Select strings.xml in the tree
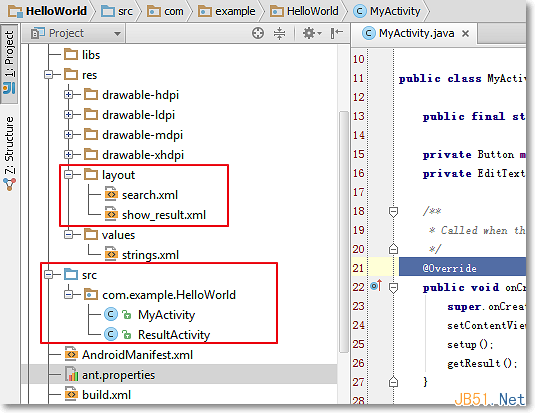Screen dimensions: 535x413 [x=150, y=255]
